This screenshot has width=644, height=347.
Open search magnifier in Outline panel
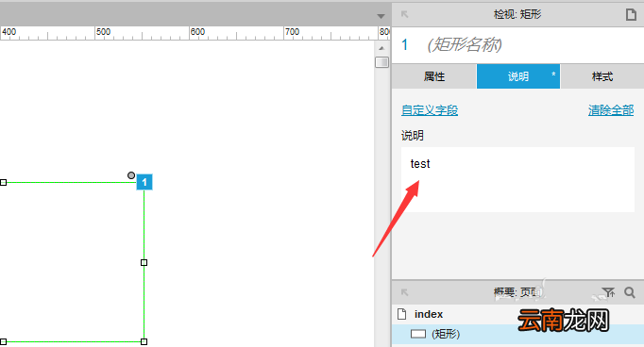click(630, 292)
